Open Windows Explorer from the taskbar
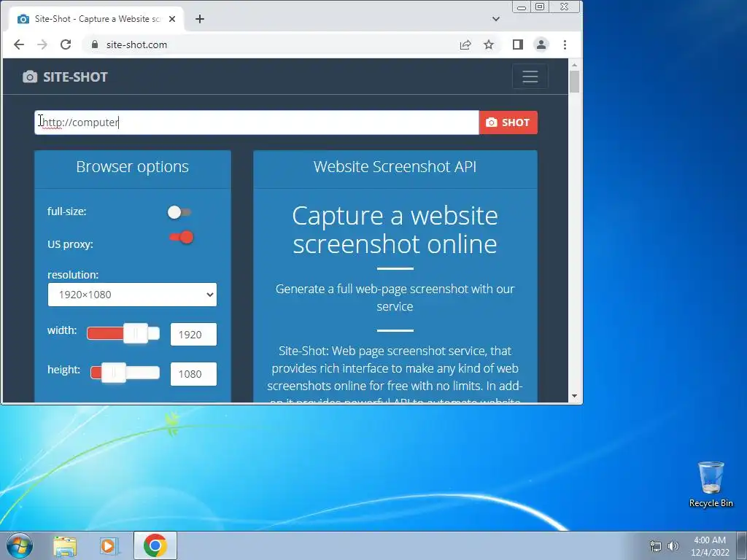The width and height of the screenshot is (747, 560). tap(65, 546)
